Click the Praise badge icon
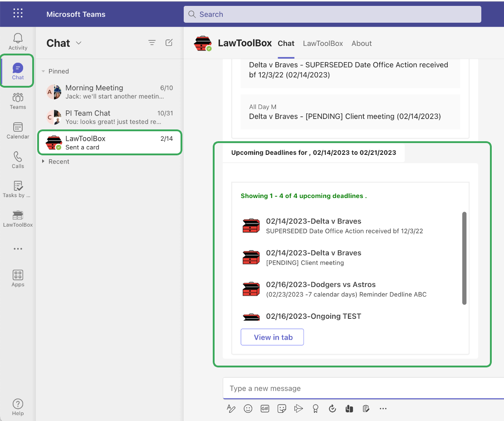This screenshot has height=421, width=504. point(315,408)
